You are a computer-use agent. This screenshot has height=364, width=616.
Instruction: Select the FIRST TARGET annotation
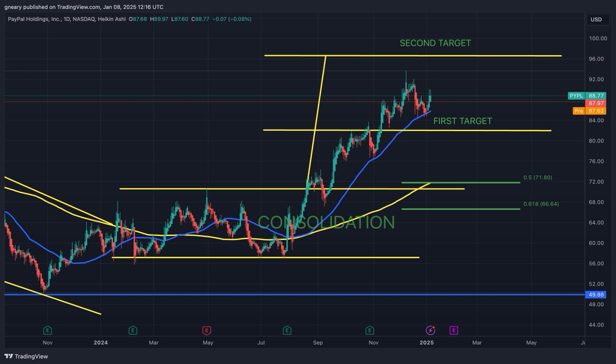463,121
